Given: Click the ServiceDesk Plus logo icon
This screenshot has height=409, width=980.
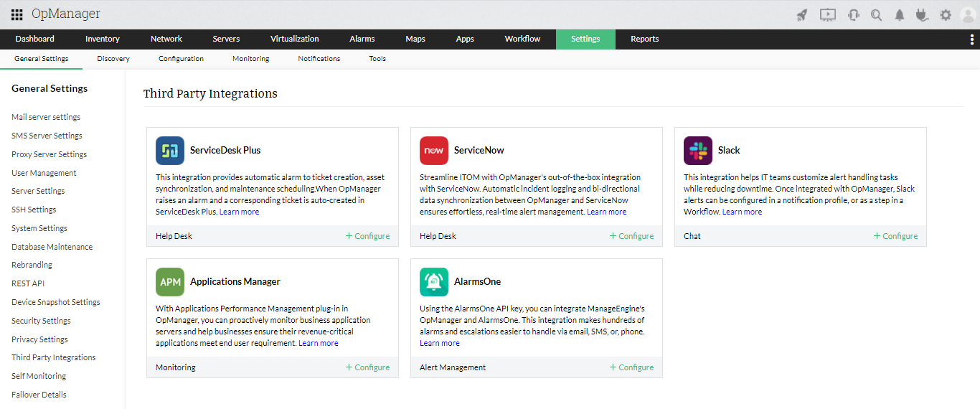Looking at the screenshot, I should 170,151.
